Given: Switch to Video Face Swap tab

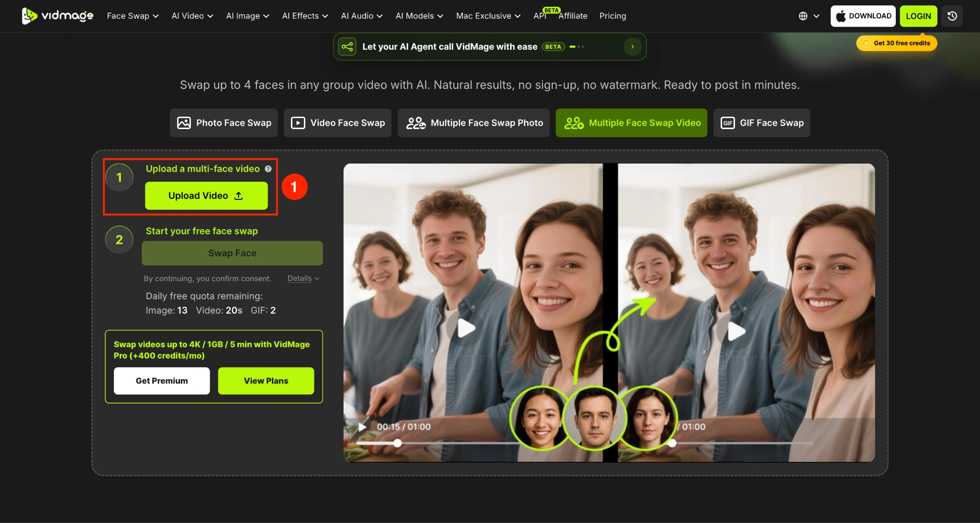Looking at the screenshot, I should (337, 123).
